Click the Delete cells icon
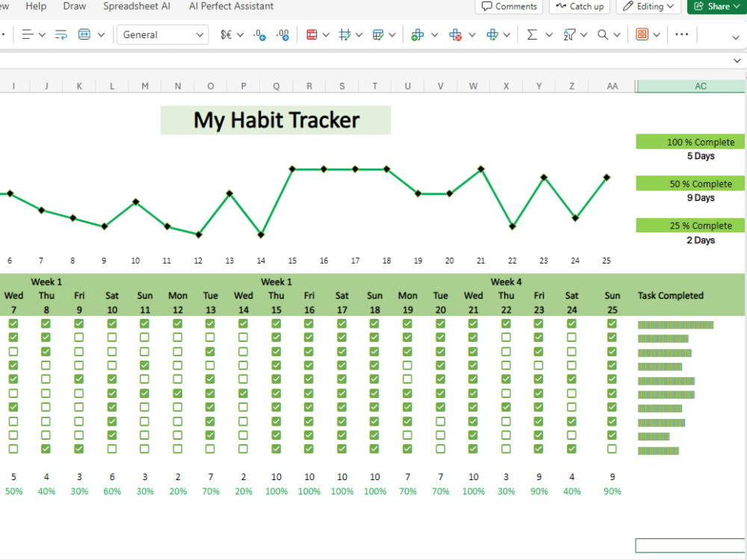This screenshot has height=560, width=747. tap(455, 35)
